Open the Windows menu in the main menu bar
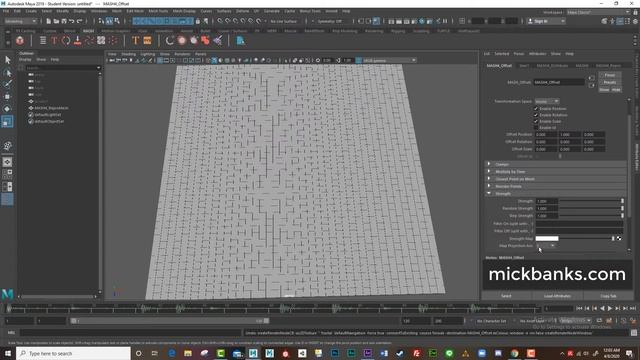The height and width of the screenshot is (360, 640). (99, 11)
